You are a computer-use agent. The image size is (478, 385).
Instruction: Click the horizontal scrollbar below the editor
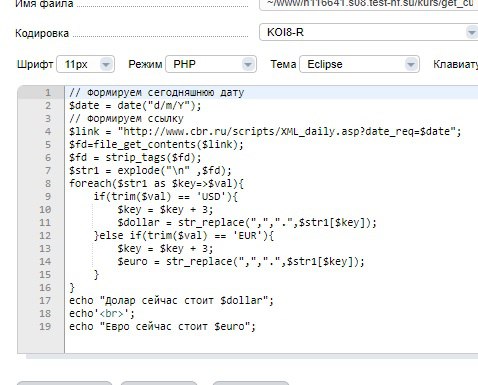(252, 356)
